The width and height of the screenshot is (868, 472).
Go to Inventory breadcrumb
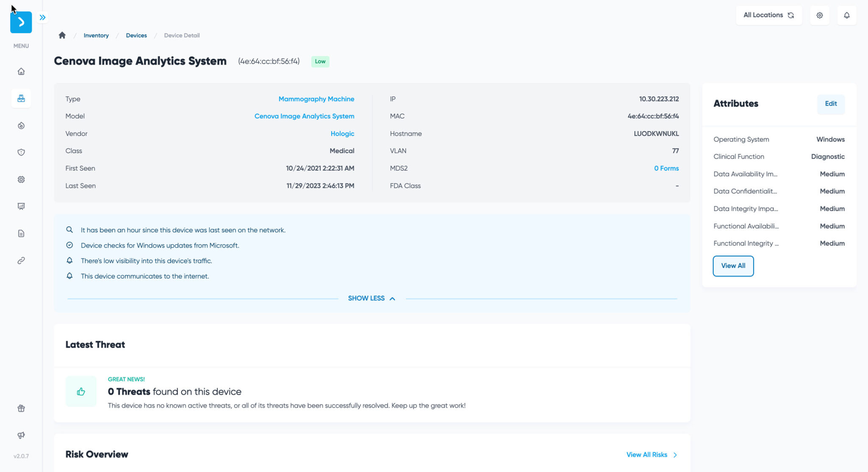point(96,36)
